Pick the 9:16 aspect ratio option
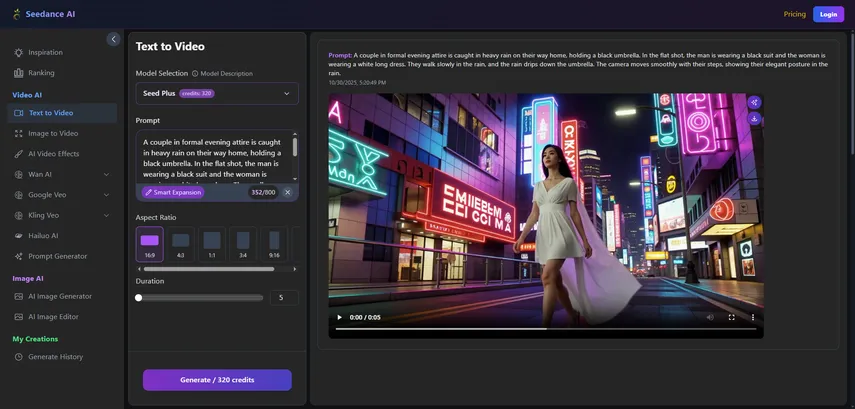Image resolution: width=855 pixels, height=409 pixels. pos(274,243)
